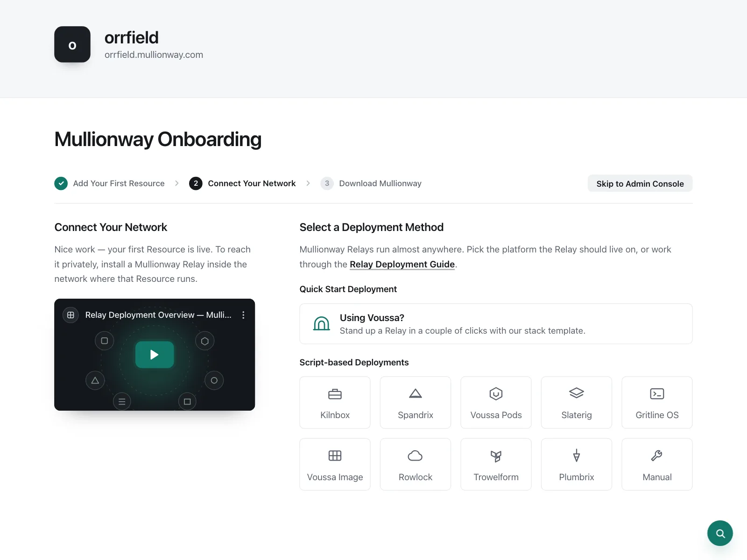Open the Download Mullionway step
This screenshot has height=560, width=747.
371,183
